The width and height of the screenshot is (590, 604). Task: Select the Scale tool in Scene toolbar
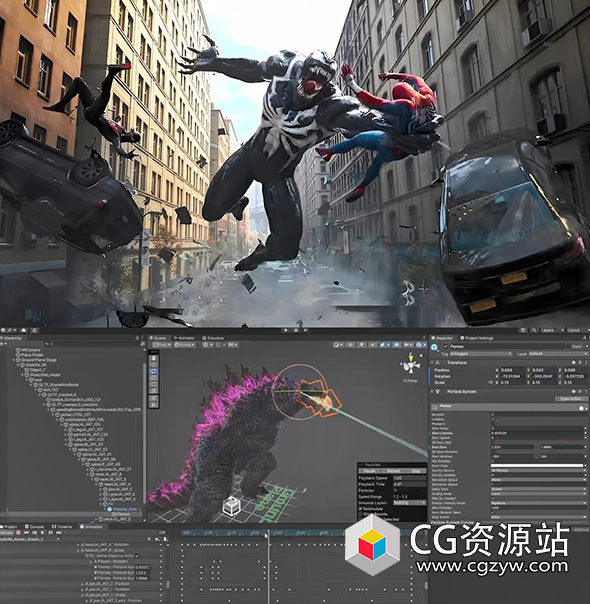(x=153, y=378)
